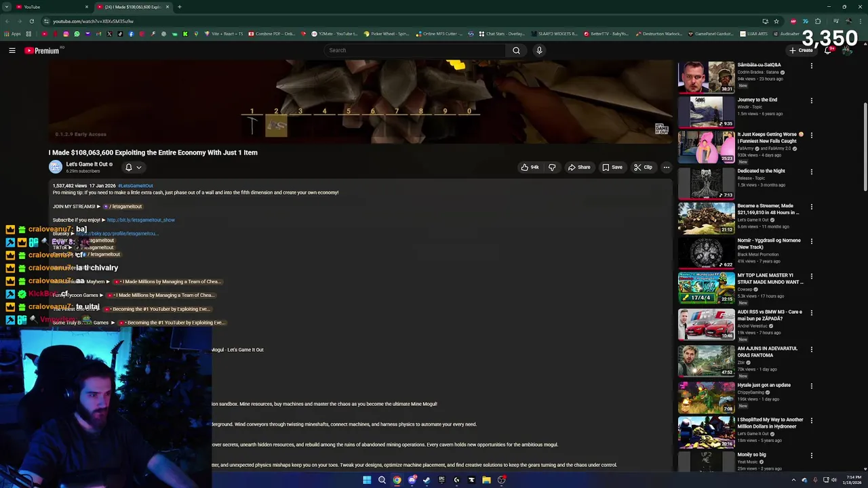
Task: Open Epic Games launcher from the taskbar
Action: coord(441,480)
